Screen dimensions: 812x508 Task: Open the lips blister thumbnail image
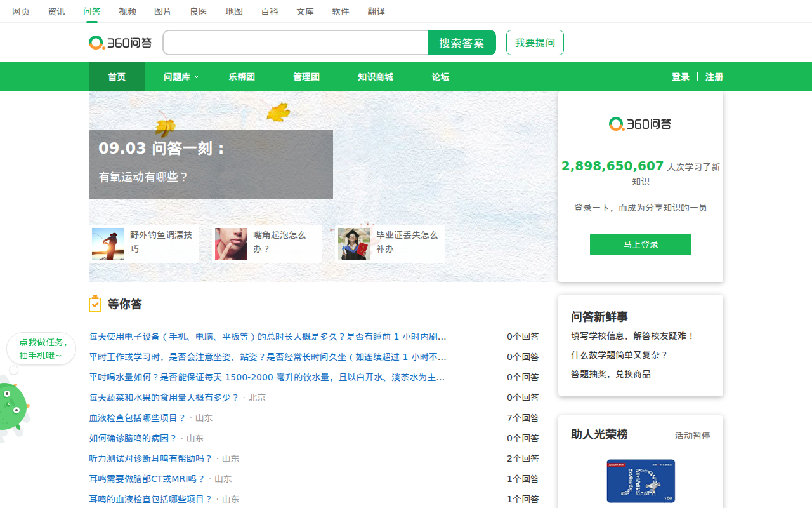[x=231, y=244]
